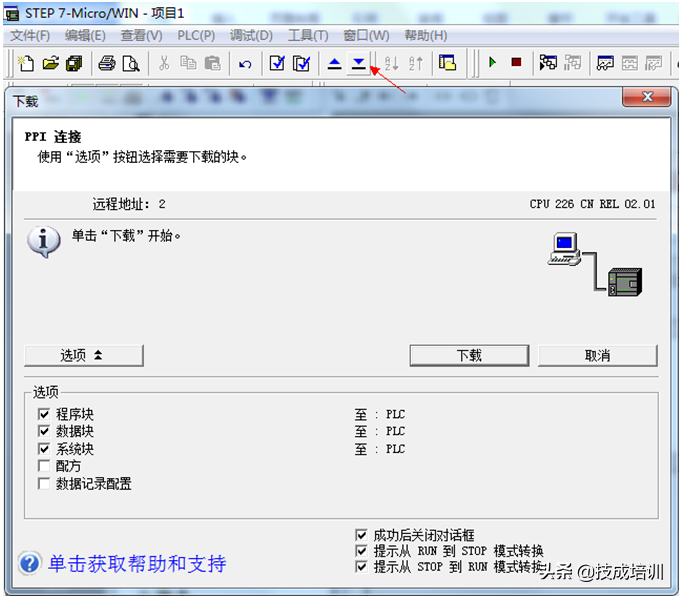Print using the printer toolbar icon

coord(107,64)
